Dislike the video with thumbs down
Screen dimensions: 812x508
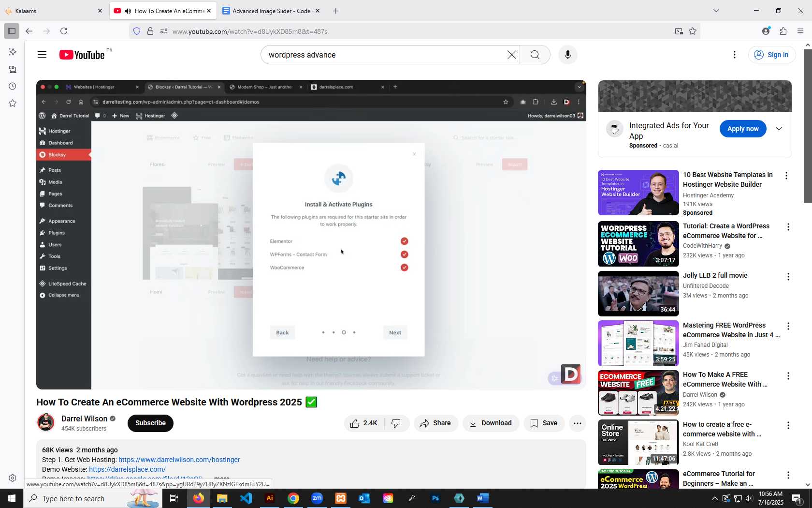click(396, 423)
